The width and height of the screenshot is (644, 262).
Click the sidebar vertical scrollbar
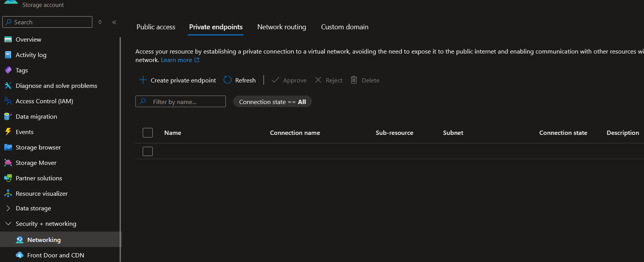click(120, 149)
